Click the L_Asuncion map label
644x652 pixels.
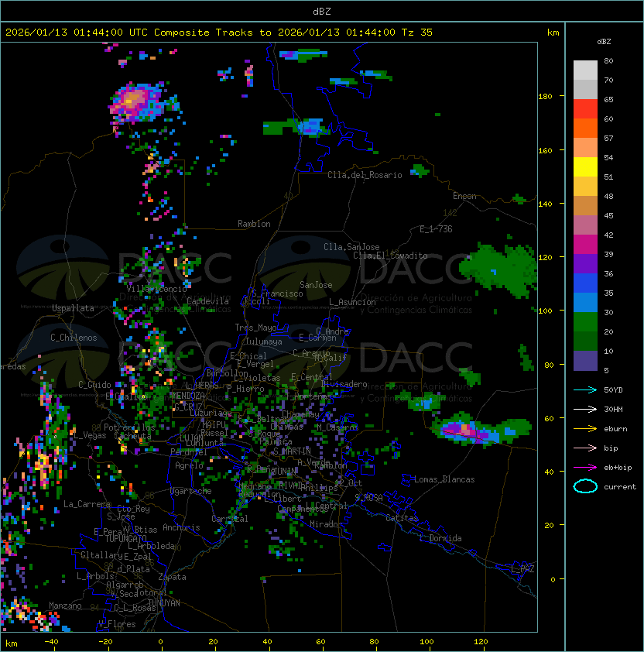click(x=352, y=302)
